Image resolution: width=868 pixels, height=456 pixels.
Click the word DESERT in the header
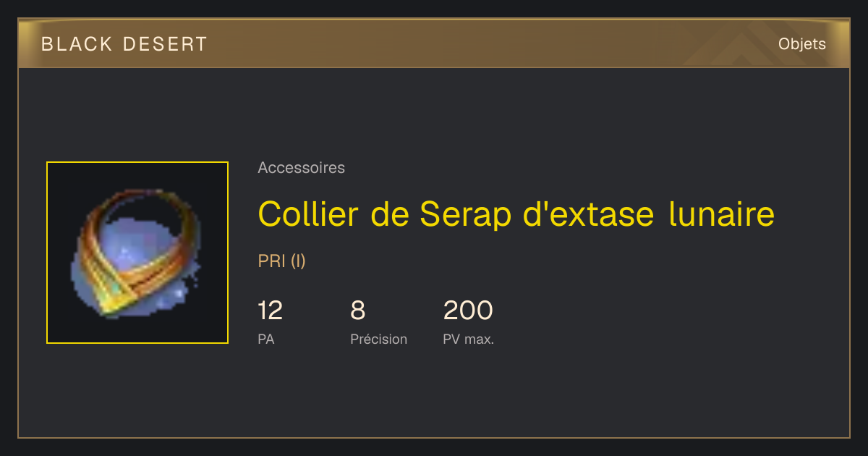(165, 44)
